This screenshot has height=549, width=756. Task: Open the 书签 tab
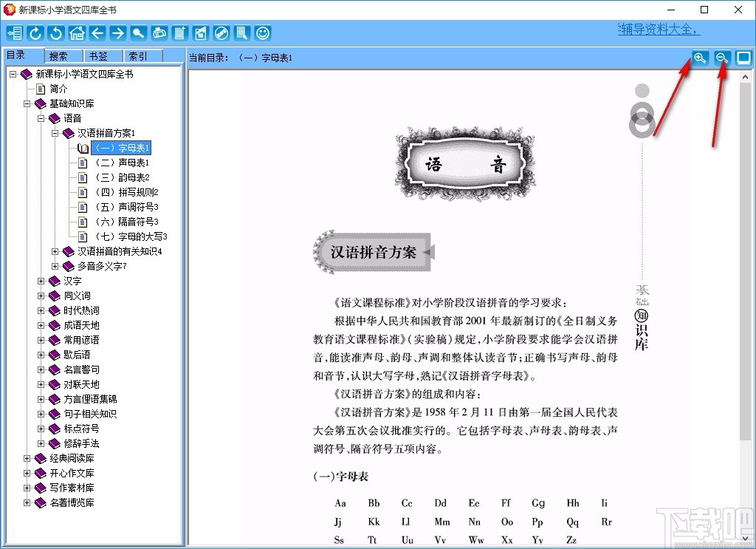[x=103, y=55]
